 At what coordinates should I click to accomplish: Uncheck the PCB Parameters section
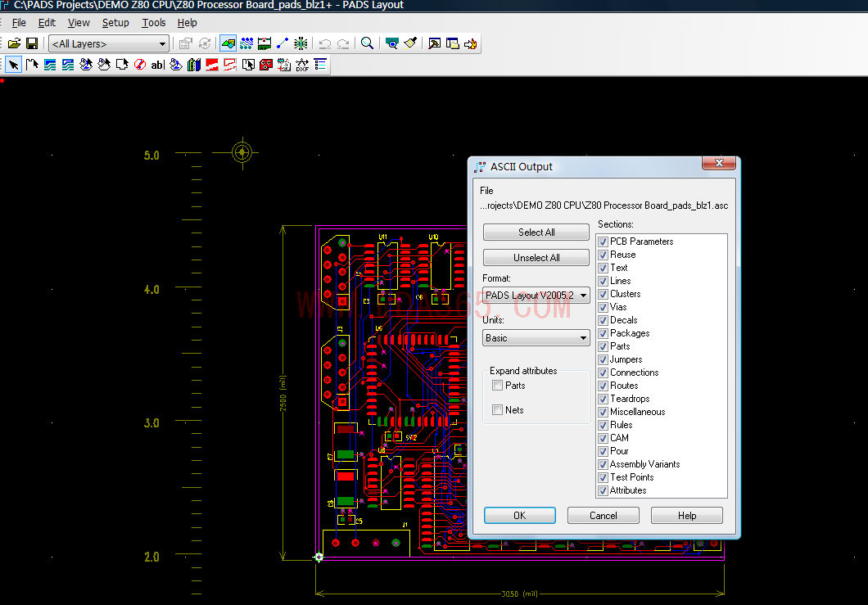coord(604,242)
